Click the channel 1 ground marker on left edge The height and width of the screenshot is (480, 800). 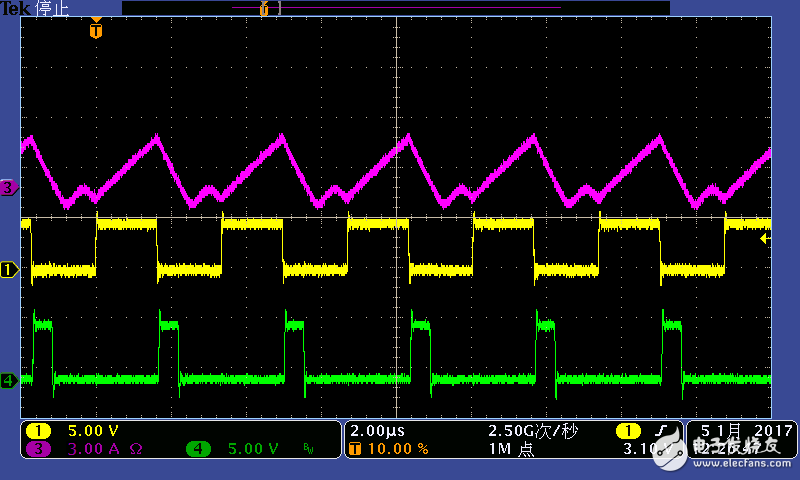coord(8,270)
